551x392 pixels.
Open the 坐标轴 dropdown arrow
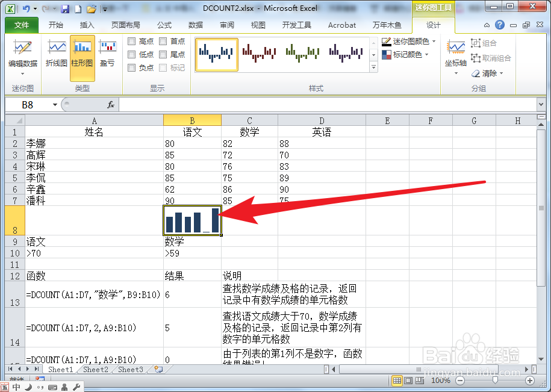coord(456,73)
